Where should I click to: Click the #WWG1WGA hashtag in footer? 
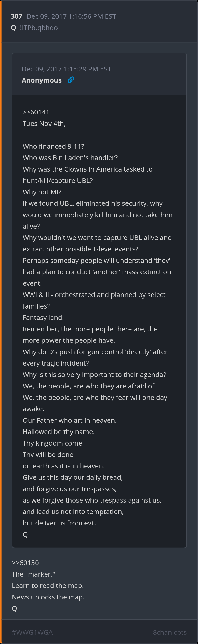tap(32, 632)
